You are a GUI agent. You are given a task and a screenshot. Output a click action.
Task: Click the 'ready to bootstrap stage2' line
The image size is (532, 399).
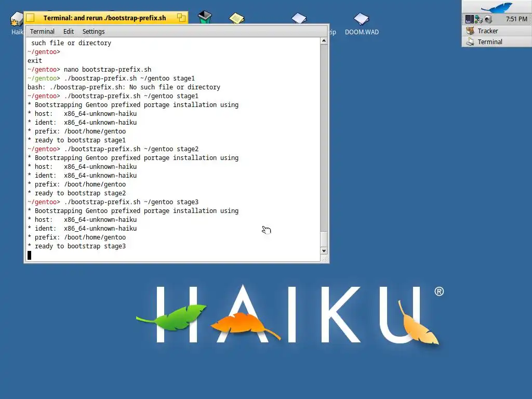(77, 193)
